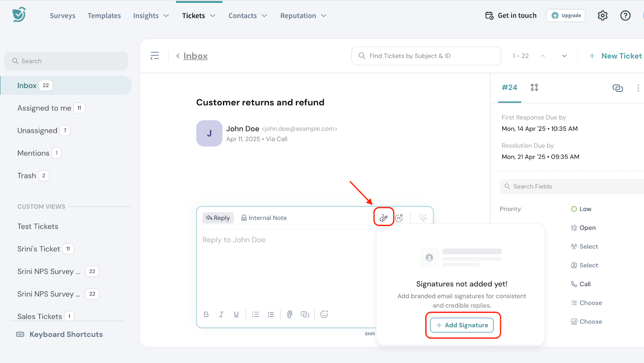Open ticket more options (three dots)

coord(638,88)
